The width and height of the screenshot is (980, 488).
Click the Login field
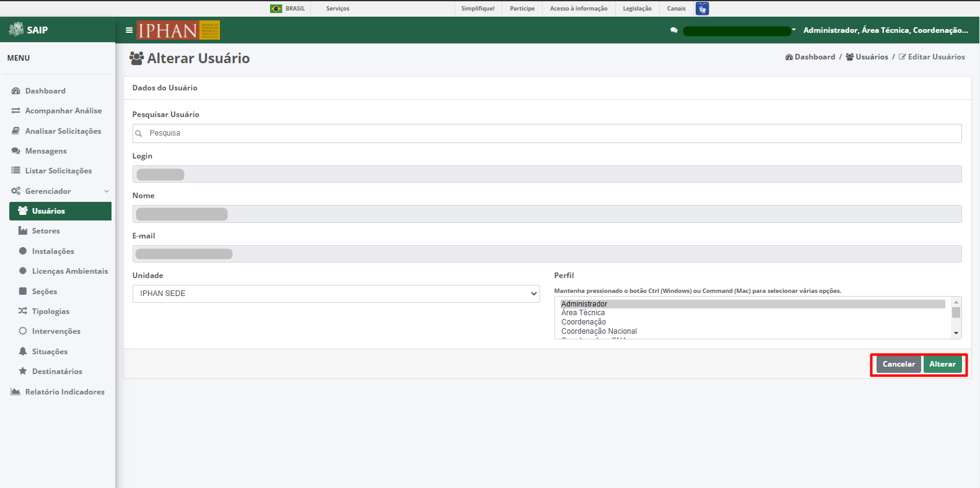coord(547,174)
